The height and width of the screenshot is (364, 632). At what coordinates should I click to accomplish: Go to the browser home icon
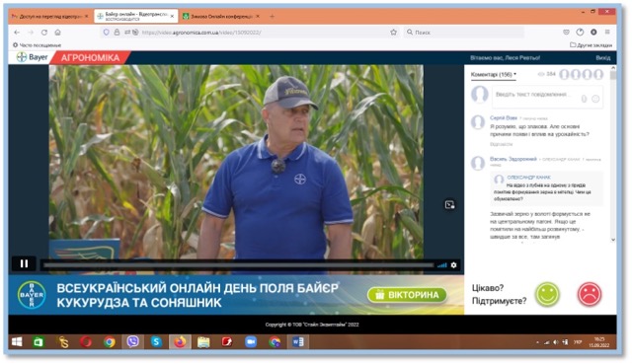pos(57,33)
